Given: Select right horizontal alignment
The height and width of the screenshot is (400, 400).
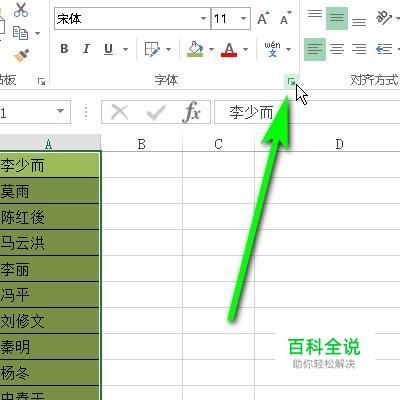Looking at the screenshot, I should pos(359,49).
